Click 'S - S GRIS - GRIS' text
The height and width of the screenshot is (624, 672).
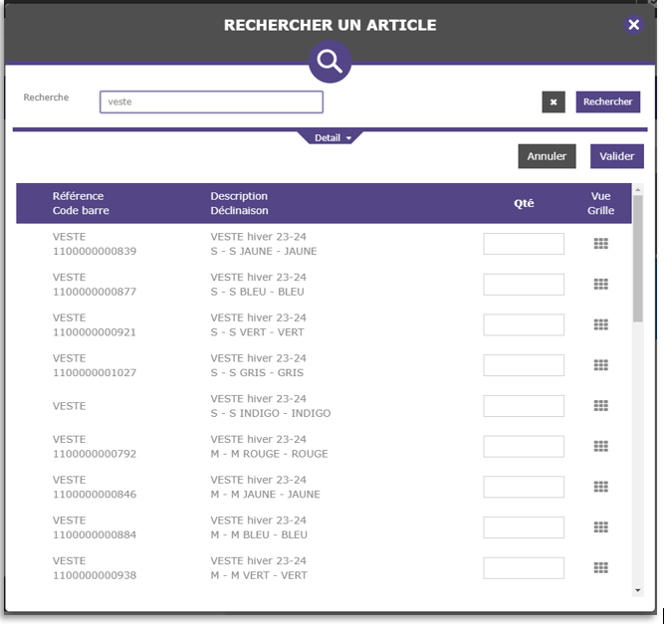(257, 373)
